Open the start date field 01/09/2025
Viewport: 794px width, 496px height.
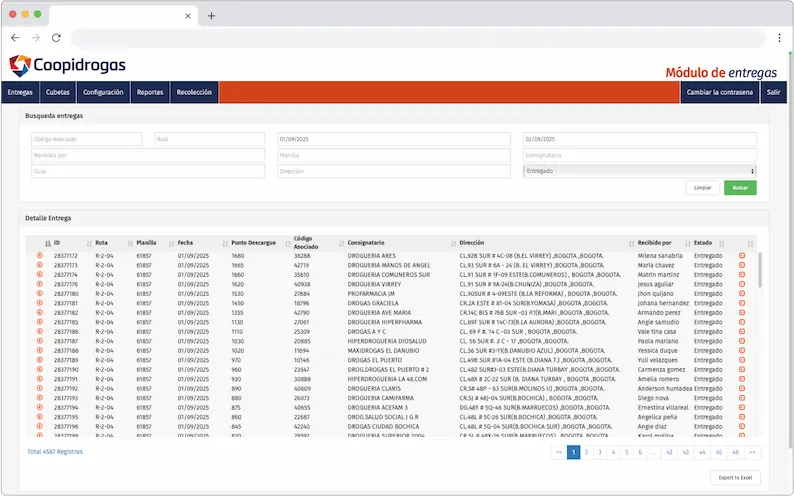(397, 140)
